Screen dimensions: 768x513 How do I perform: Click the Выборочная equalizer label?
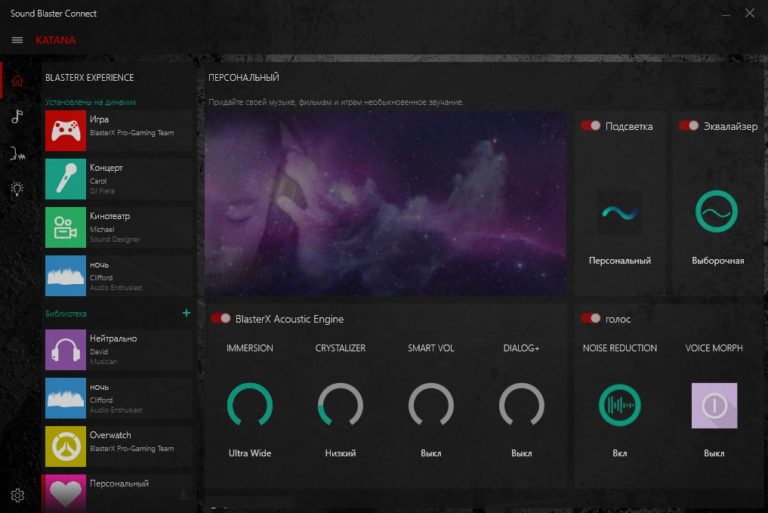[x=718, y=261]
